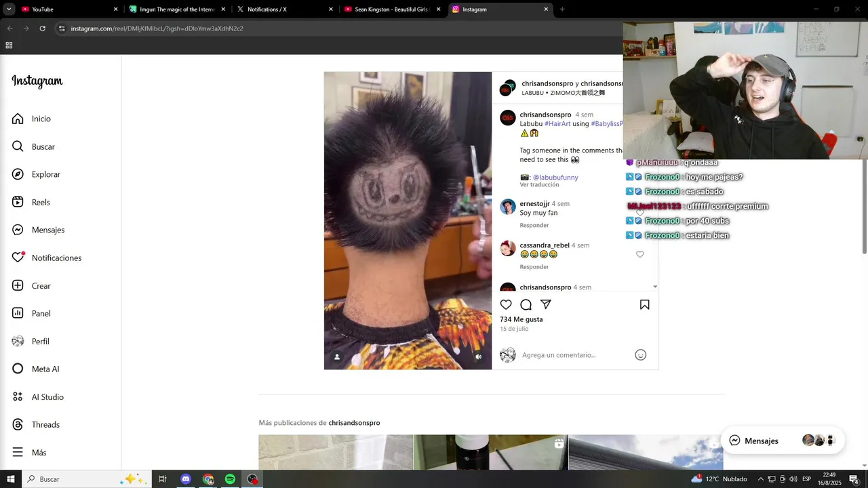This screenshot has width=868, height=488.
Task: Open the apps grid in bookmarks bar
Action: tap(9, 45)
